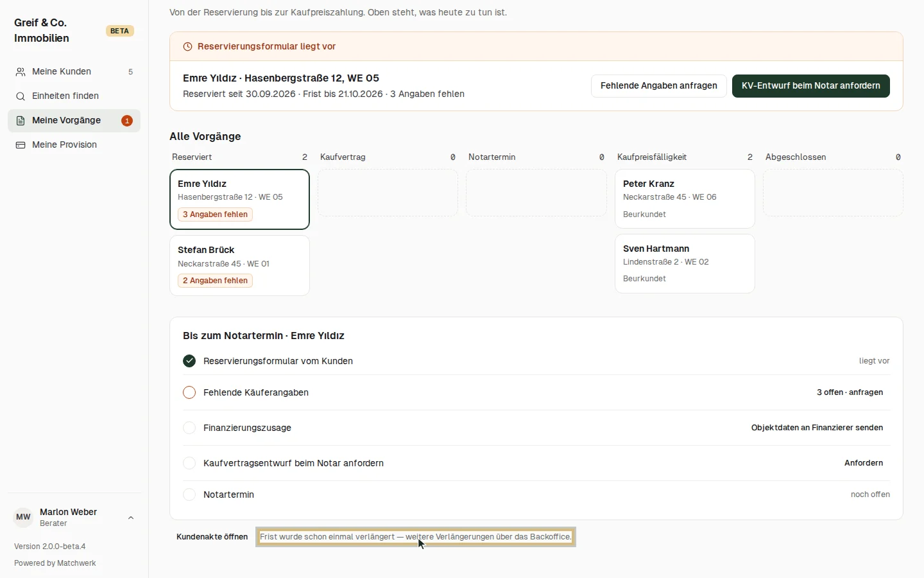Click KV-Entwurf beim Notar anfordern button

click(811, 86)
